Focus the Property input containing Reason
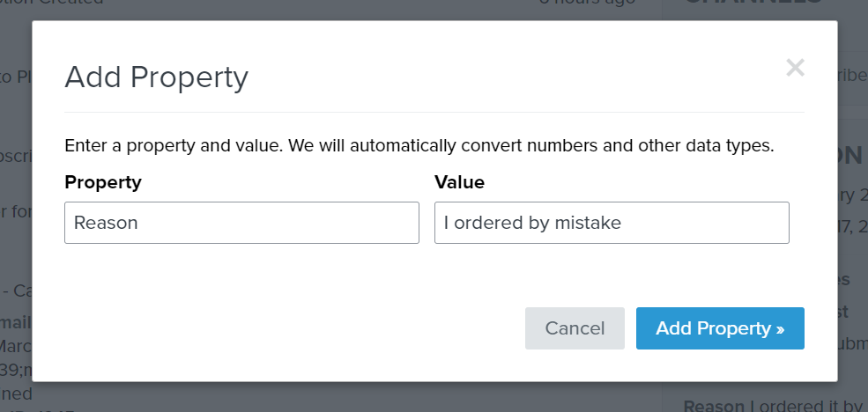Viewport: 868px width, 412px height. click(x=241, y=223)
